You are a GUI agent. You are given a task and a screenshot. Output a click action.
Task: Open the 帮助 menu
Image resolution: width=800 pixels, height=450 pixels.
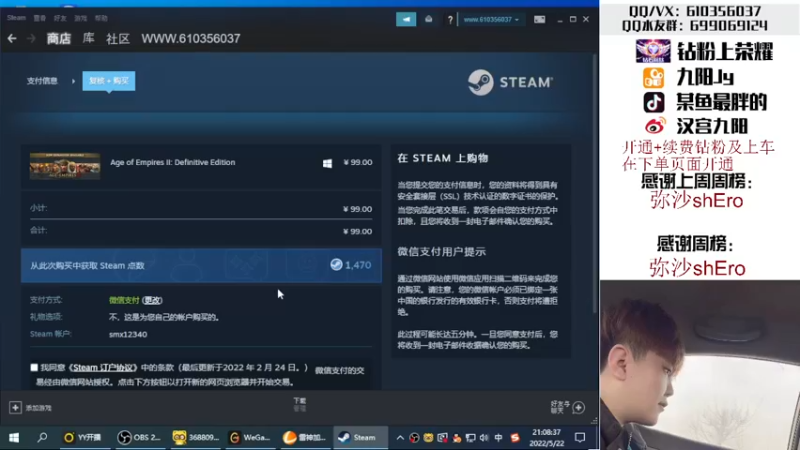pyautogui.click(x=101, y=18)
